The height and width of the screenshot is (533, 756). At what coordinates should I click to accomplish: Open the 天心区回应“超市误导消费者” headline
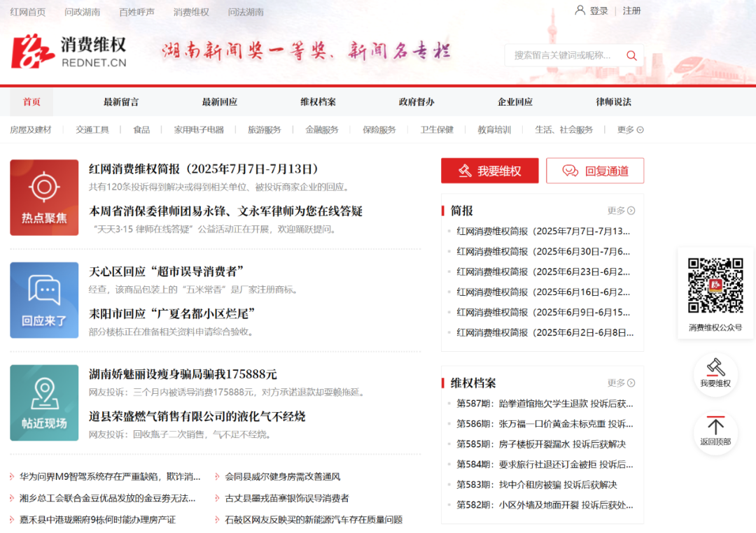click(x=167, y=271)
